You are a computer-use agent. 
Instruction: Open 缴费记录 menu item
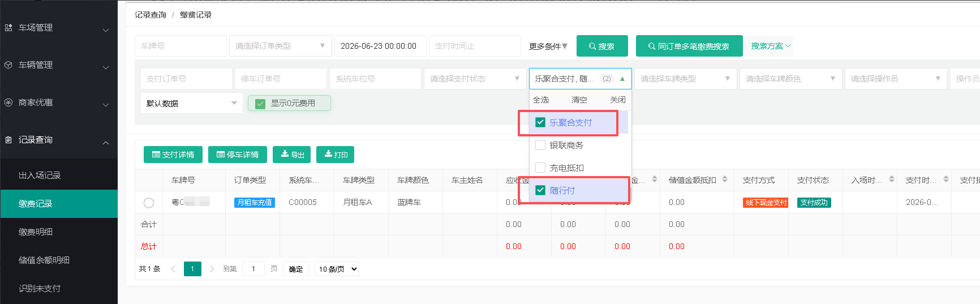(x=59, y=204)
